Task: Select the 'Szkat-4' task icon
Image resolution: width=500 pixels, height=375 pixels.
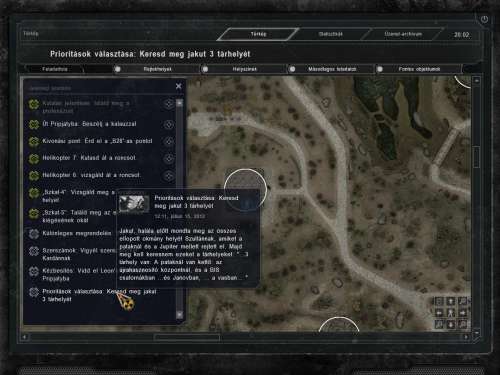Action: (x=34, y=193)
